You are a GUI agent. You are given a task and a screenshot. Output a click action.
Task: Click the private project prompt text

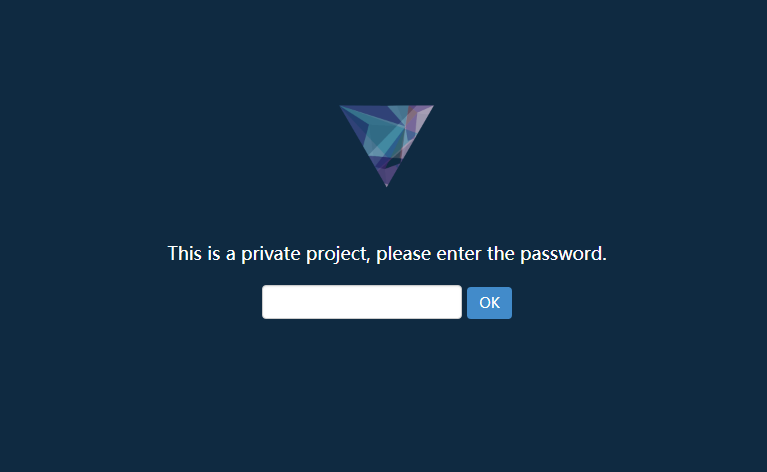(x=387, y=254)
